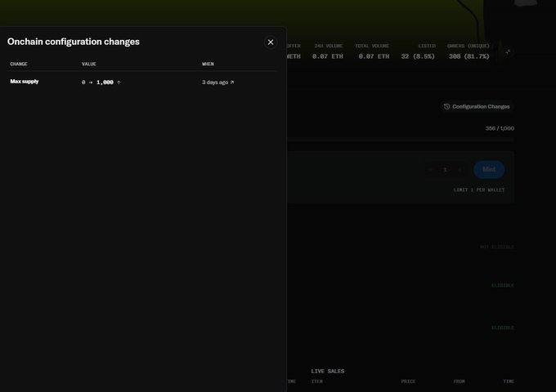Click the ITEM column header in Live Sales

point(317,381)
